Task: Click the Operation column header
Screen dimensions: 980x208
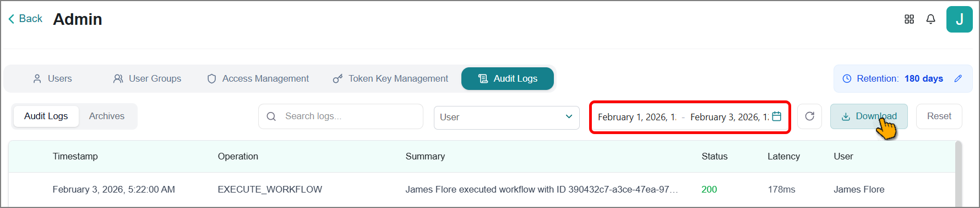Action: pos(238,157)
